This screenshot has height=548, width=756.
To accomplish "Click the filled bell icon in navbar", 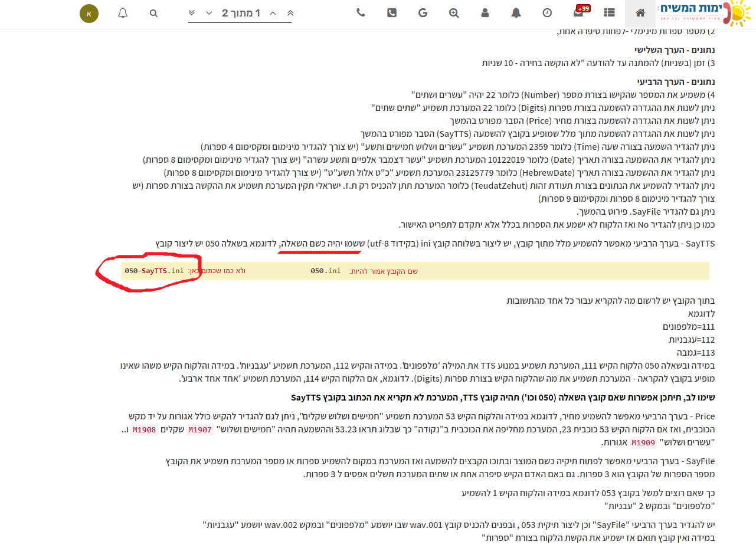I will (516, 13).
